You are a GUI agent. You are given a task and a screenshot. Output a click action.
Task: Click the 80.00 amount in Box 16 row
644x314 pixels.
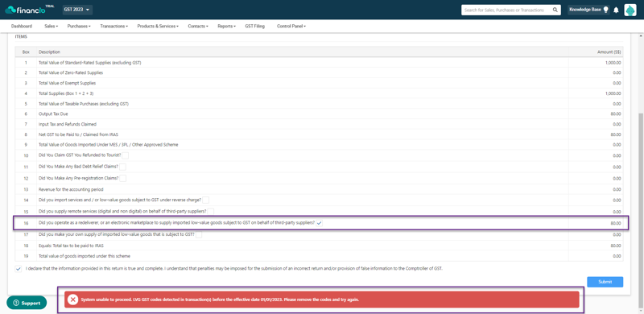tap(616, 224)
